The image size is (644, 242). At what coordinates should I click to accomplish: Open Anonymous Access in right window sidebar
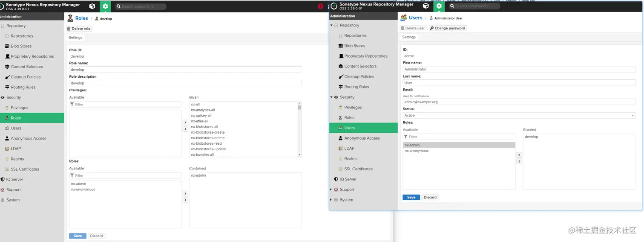pos(362,138)
